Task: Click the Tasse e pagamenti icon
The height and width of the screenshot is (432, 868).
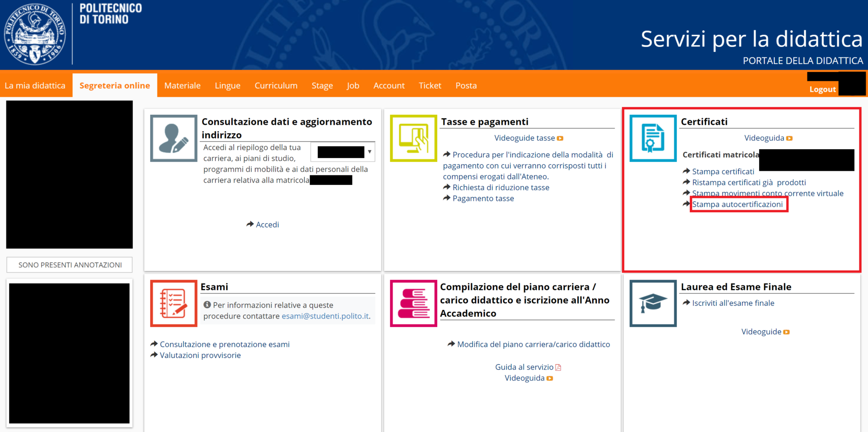Action: tap(413, 138)
